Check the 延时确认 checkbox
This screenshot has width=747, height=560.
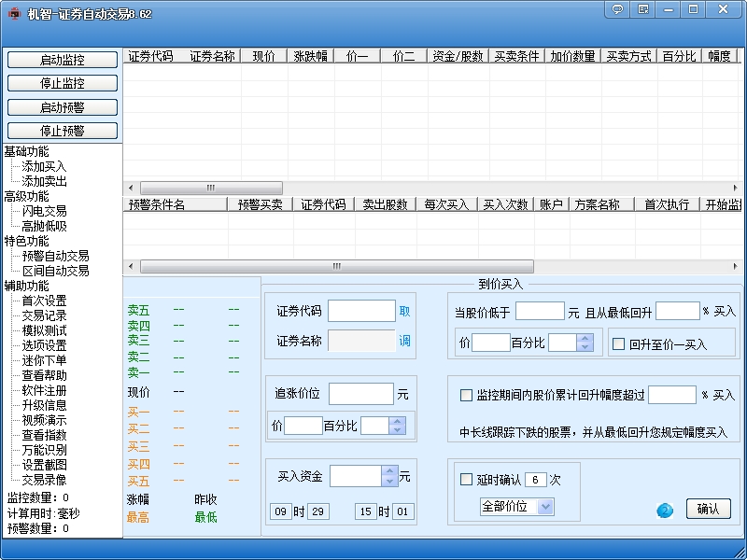click(x=466, y=479)
